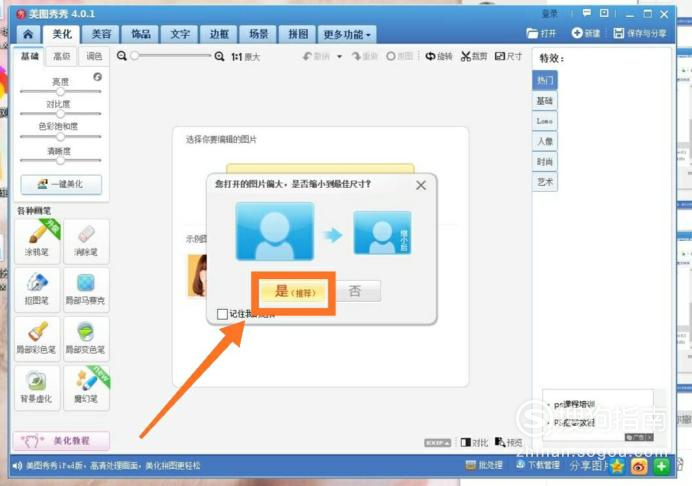
Task: Select the 局部变色笔 tool
Action: pyautogui.click(x=86, y=339)
